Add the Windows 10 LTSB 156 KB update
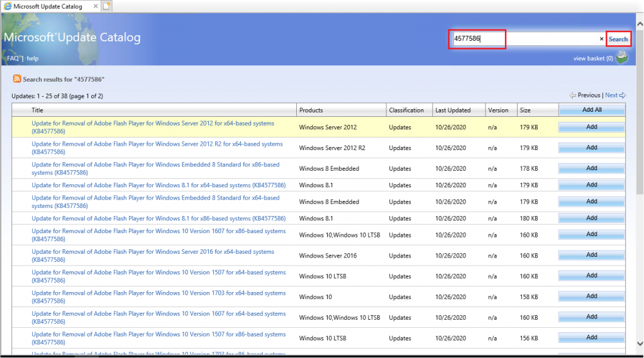The image size is (644, 358). (x=592, y=337)
